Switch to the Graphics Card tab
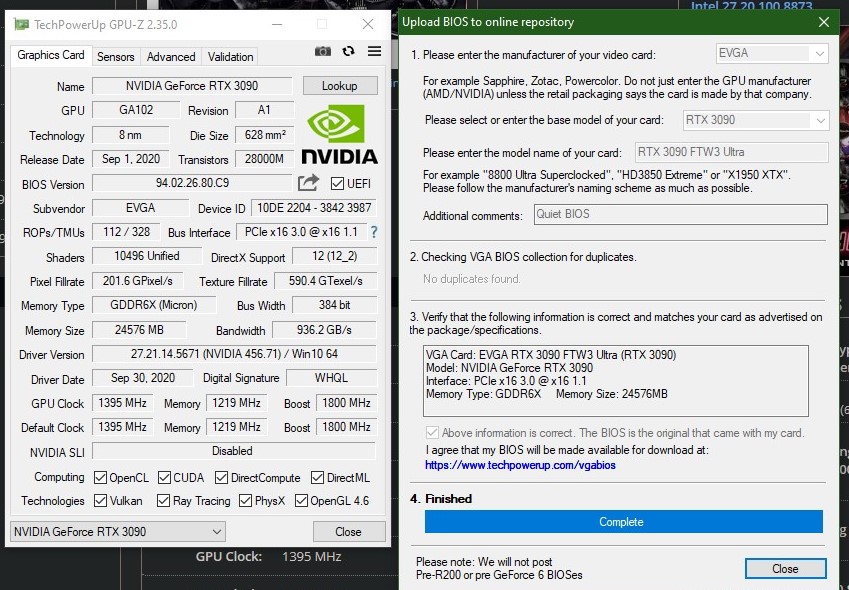The height and width of the screenshot is (590, 849). 51,55
